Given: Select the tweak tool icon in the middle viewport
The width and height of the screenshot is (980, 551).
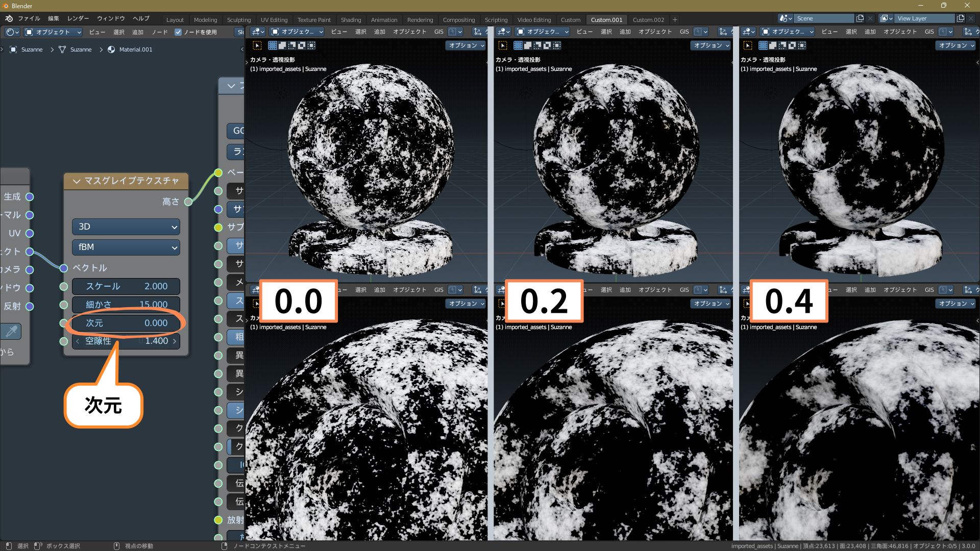Looking at the screenshot, I should coord(503,45).
